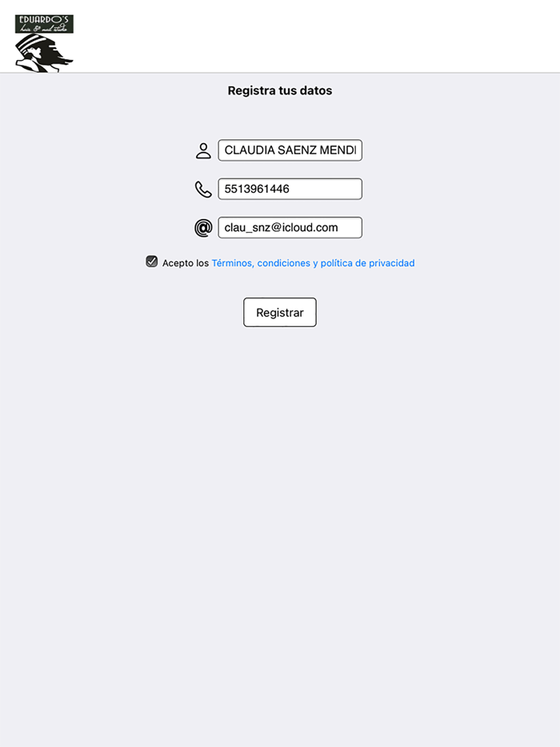Click the 'Registra tus datos' heading
This screenshot has height=747, width=560.
tap(280, 90)
